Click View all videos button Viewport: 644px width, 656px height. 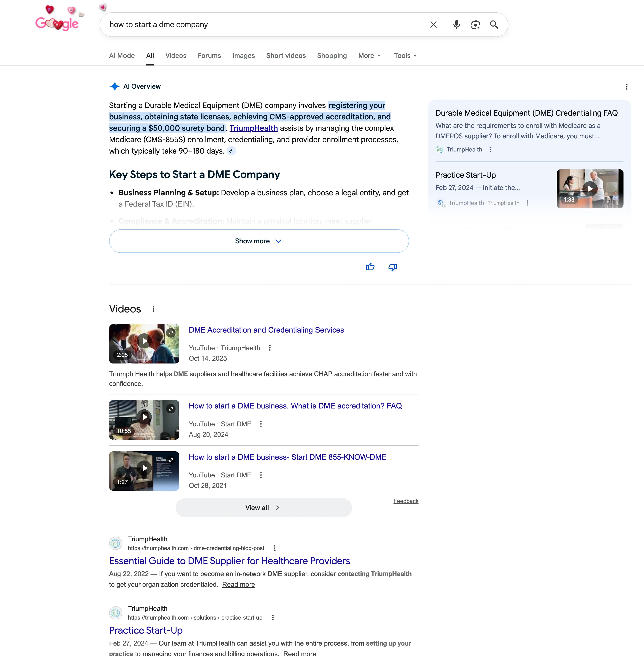(x=263, y=508)
